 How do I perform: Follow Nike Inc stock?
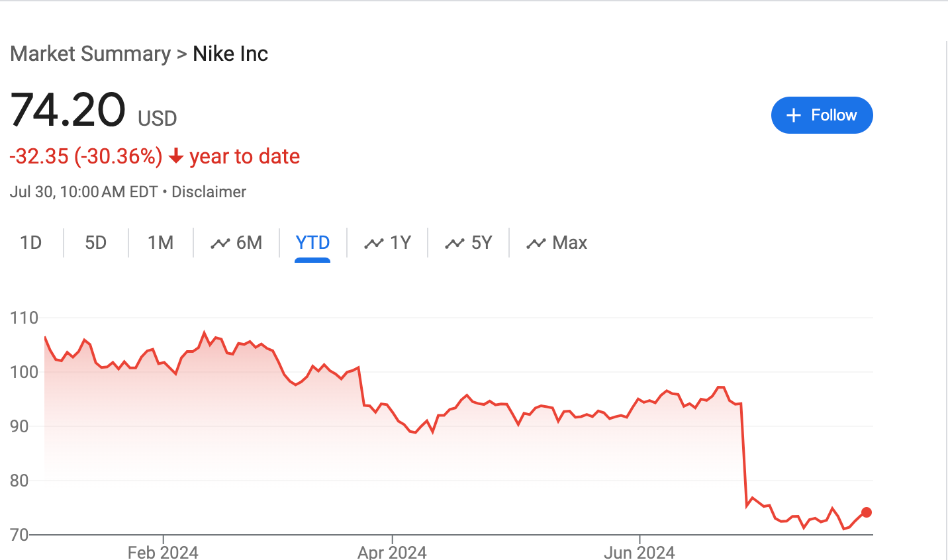coord(822,115)
